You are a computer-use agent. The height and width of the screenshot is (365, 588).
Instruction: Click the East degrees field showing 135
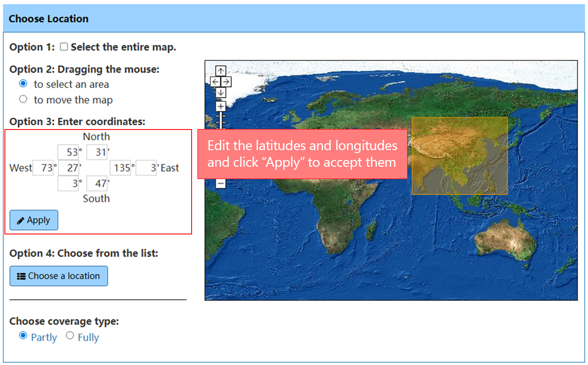coord(121,168)
